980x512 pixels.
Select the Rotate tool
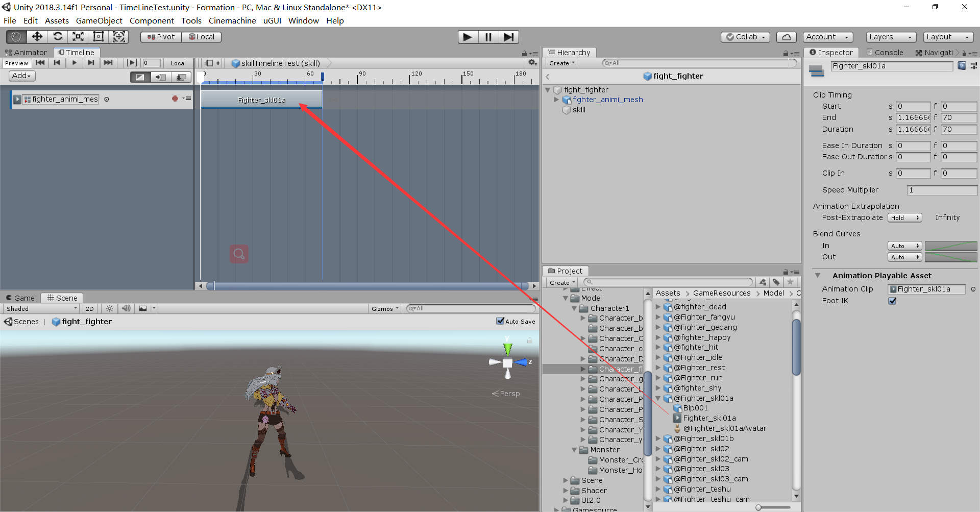[x=58, y=37]
